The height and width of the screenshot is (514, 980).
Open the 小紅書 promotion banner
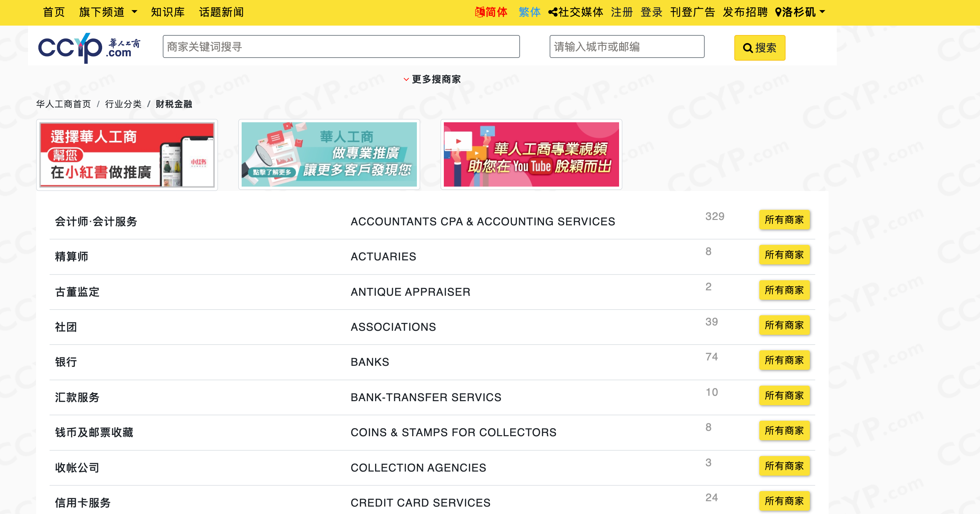pyautogui.click(x=127, y=154)
